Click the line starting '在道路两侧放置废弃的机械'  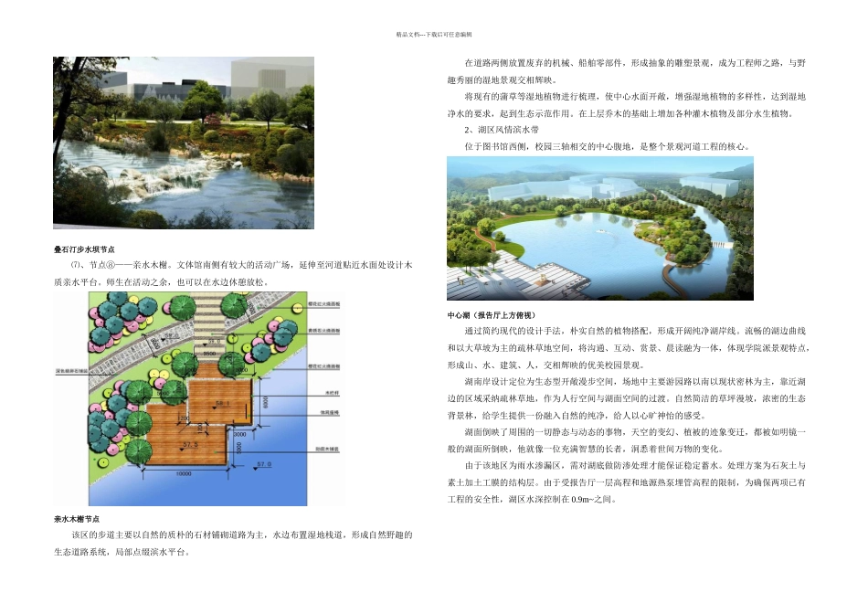point(635,63)
